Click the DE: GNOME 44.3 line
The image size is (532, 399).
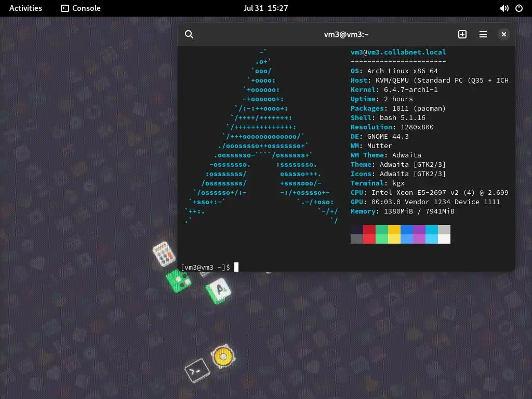380,137
